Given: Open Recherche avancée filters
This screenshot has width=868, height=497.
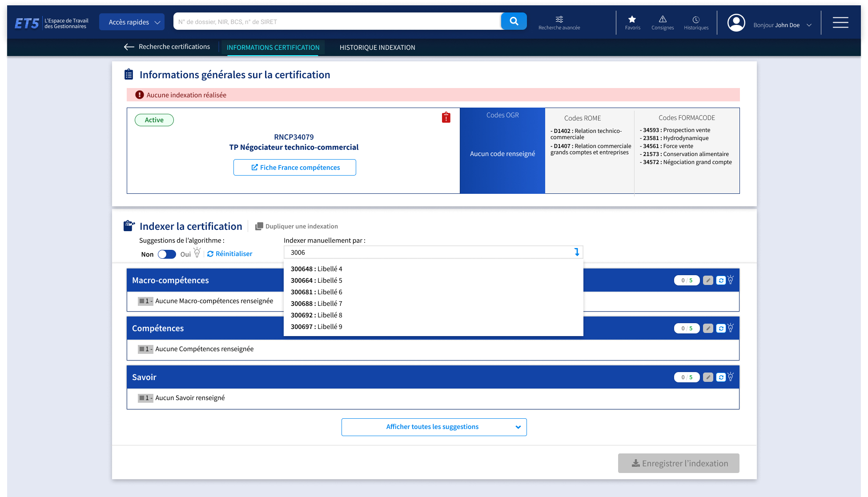Looking at the screenshot, I should [x=559, y=22].
